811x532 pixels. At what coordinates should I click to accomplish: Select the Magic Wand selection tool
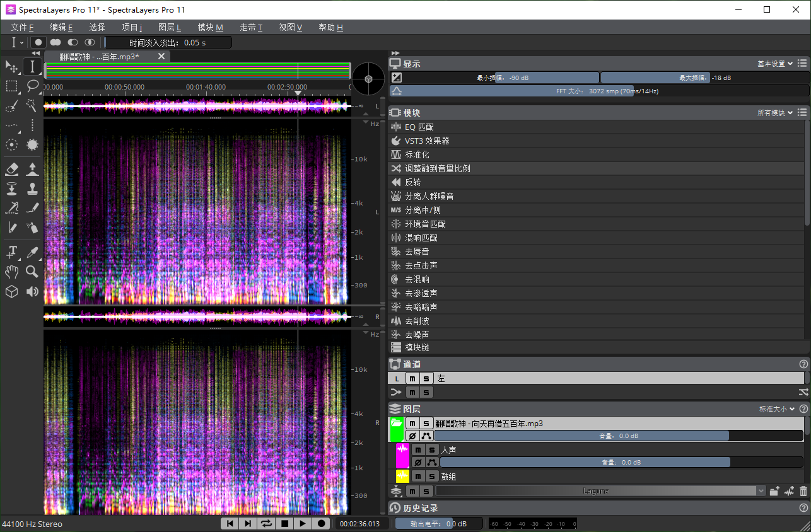[x=32, y=105]
